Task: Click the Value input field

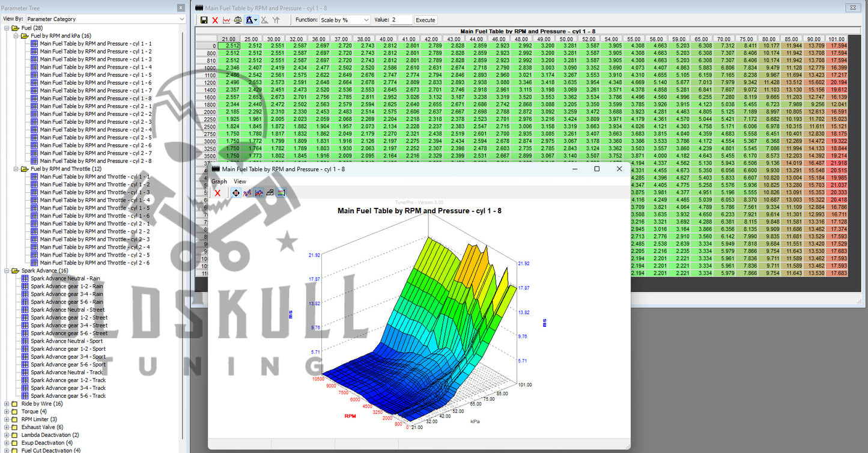Action: pyautogui.click(x=401, y=20)
